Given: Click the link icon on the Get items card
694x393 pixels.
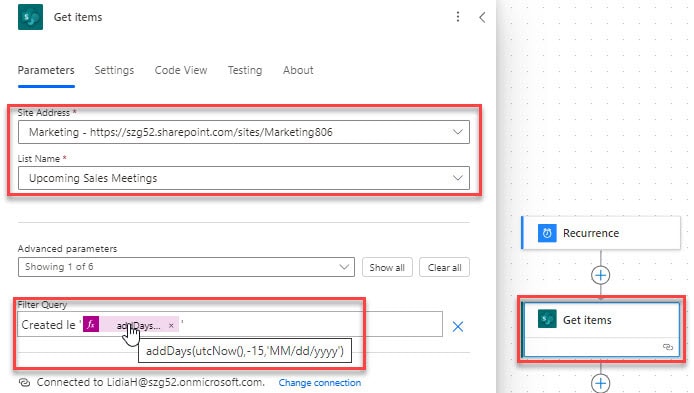Looking at the screenshot, I should tap(668, 347).
